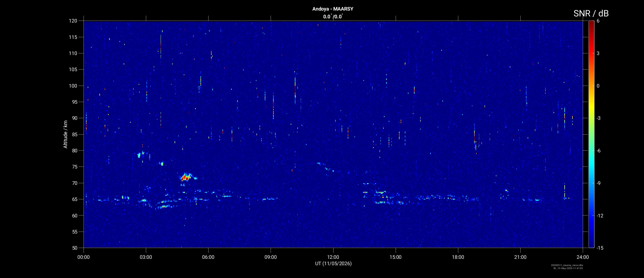The image size is (644, 278).
Task: Click the 120 altitude tick label
Action: (73, 21)
